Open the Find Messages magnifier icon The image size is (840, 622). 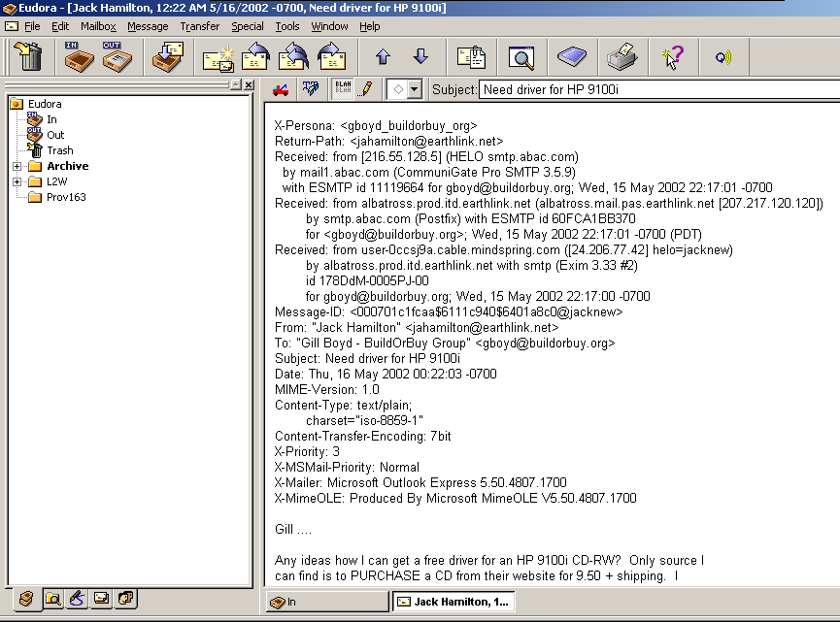[x=521, y=57]
